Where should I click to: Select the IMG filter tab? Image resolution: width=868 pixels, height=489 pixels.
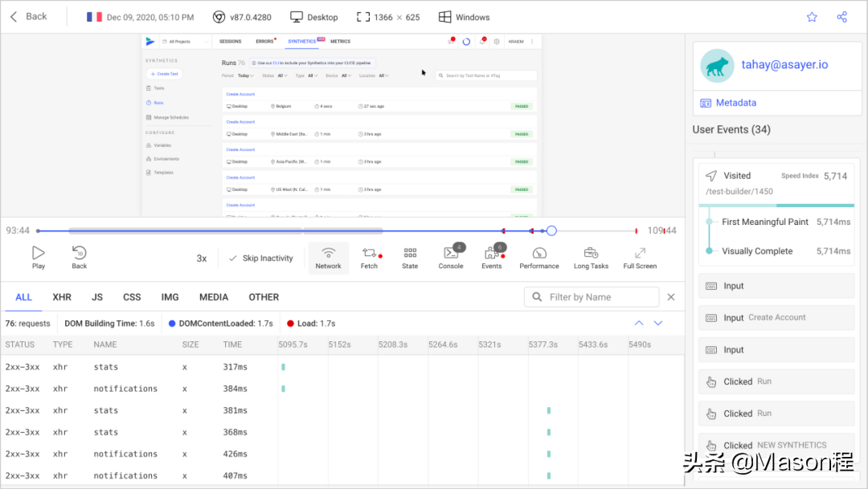click(x=170, y=297)
